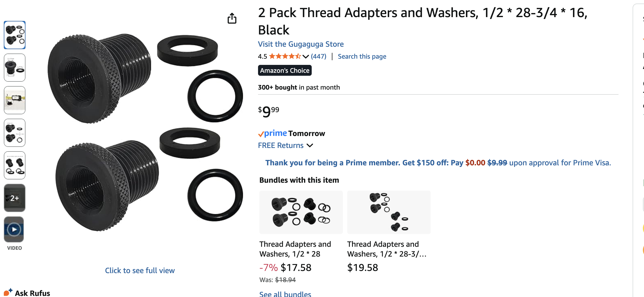The width and height of the screenshot is (644, 297).
Task: Open the 447 customer reviews link
Action: click(318, 56)
